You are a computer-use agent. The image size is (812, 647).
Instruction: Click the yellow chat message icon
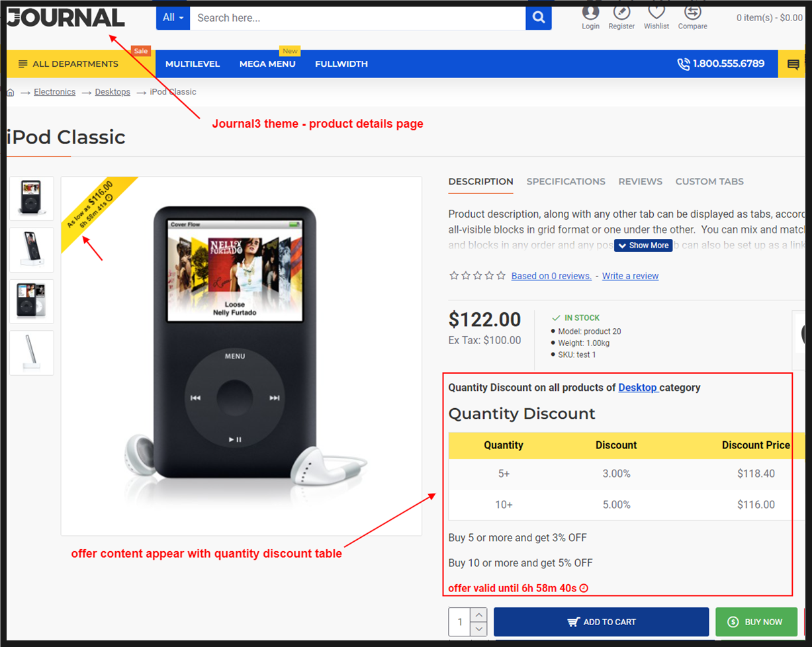coord(793,64)
